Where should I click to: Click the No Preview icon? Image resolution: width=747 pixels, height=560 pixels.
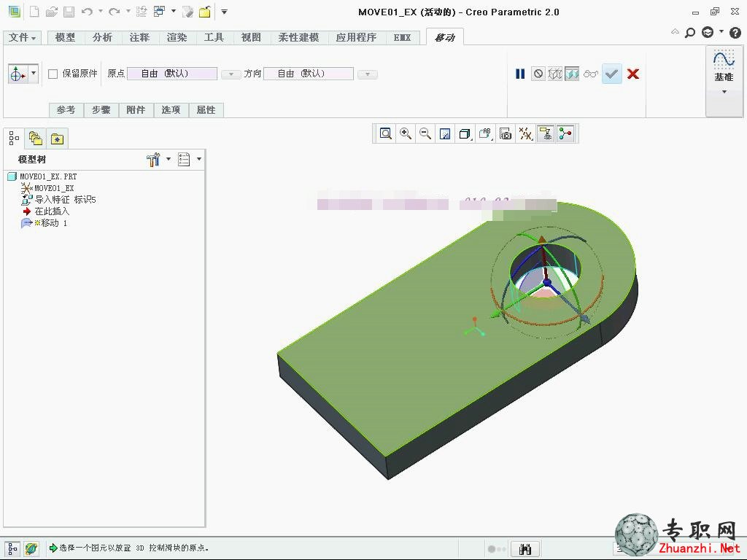point(538,74)
